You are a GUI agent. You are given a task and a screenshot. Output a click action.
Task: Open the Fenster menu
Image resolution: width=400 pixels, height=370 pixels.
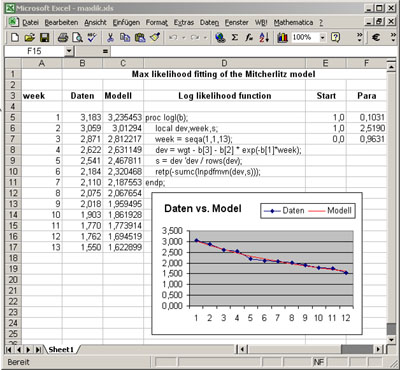236,22
